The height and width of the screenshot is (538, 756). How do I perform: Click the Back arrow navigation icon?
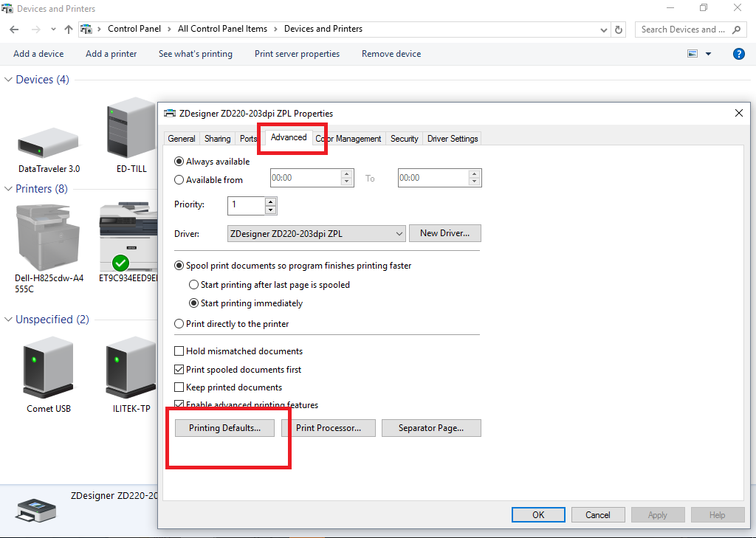click(x=15, y=30)
